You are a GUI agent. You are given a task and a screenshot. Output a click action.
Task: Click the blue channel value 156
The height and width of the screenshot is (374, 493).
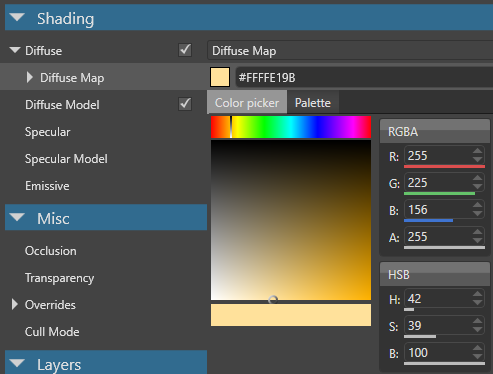pyautogui.click(x=438, y=210)
